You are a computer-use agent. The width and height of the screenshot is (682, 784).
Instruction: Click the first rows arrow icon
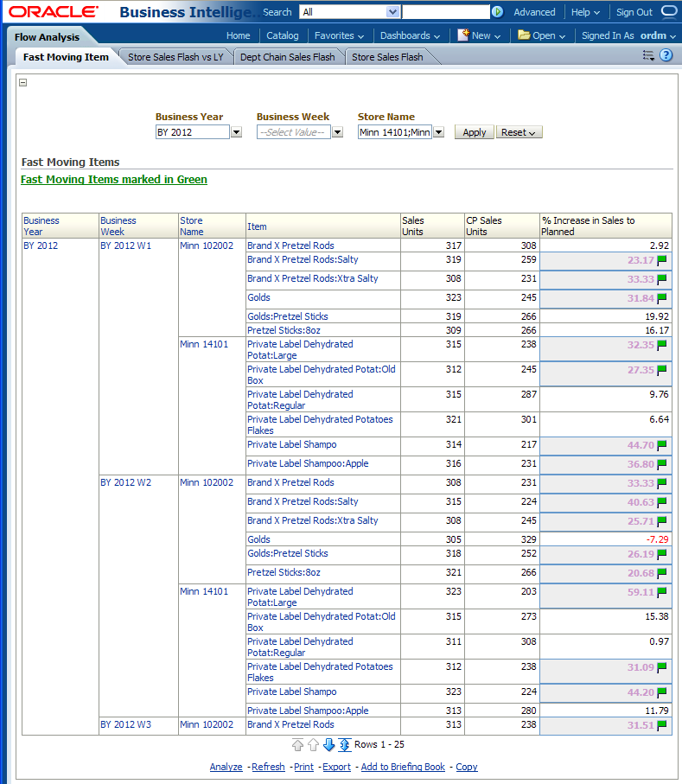click(x=297, y=745)
